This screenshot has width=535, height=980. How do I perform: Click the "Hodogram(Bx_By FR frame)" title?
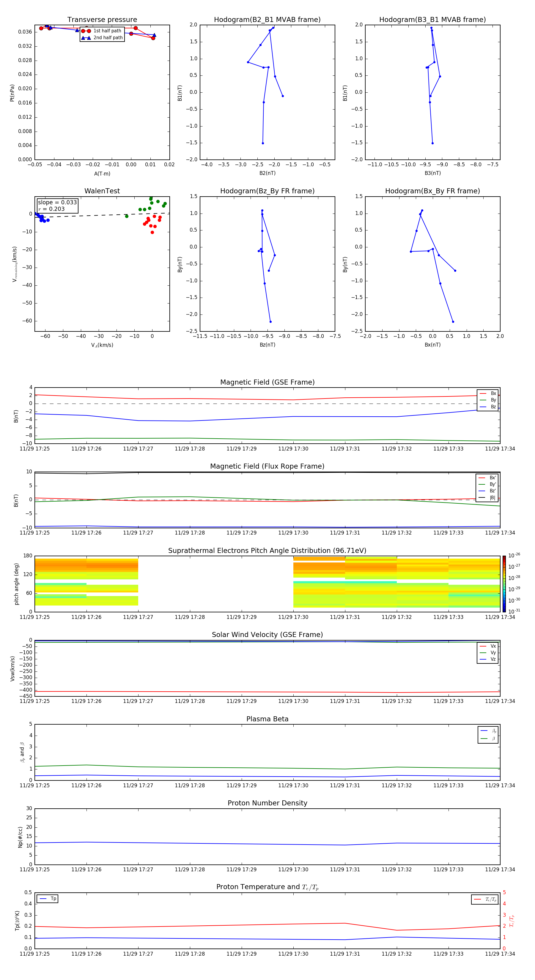432,191
